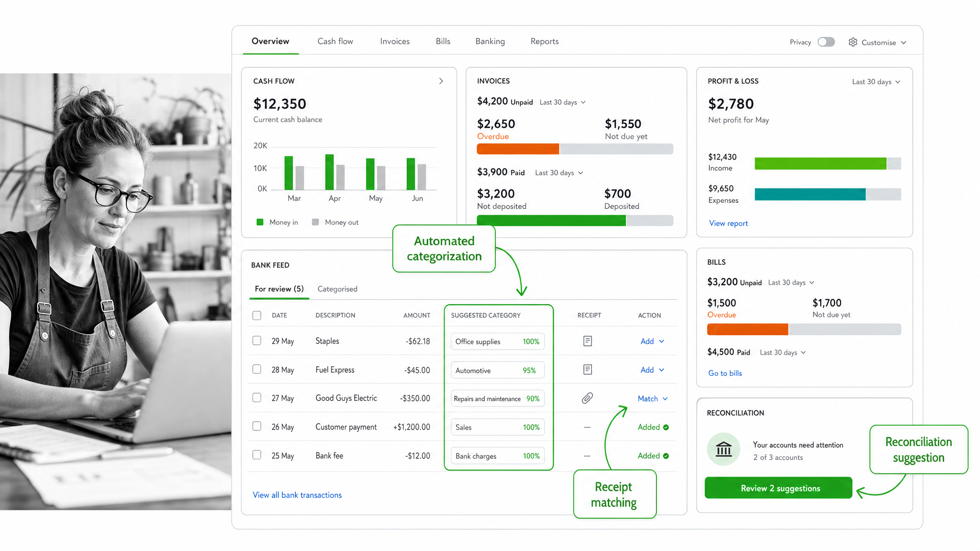Click the $12,350 current cash balance
Image resolution: width=980 pixels, height=551 pixels.
279,104
